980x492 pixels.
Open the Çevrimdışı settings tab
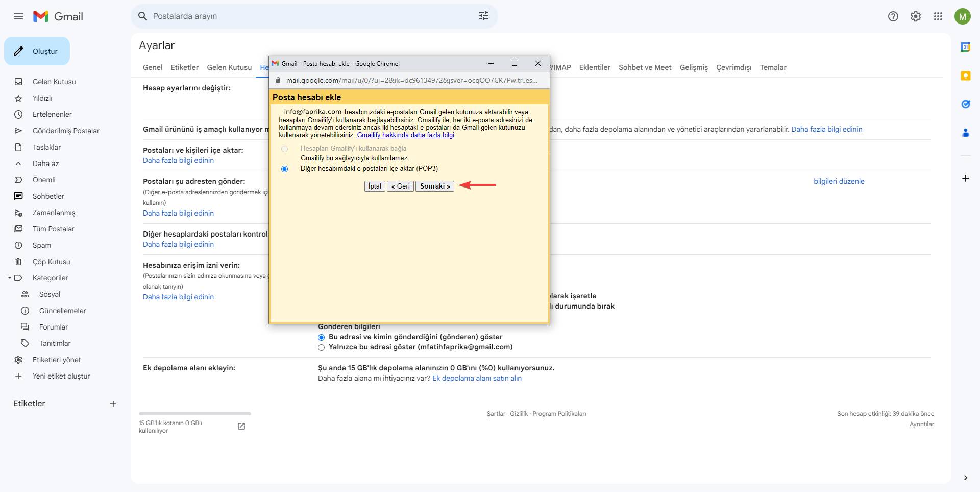pyautogui.click(x=733, y=67)
